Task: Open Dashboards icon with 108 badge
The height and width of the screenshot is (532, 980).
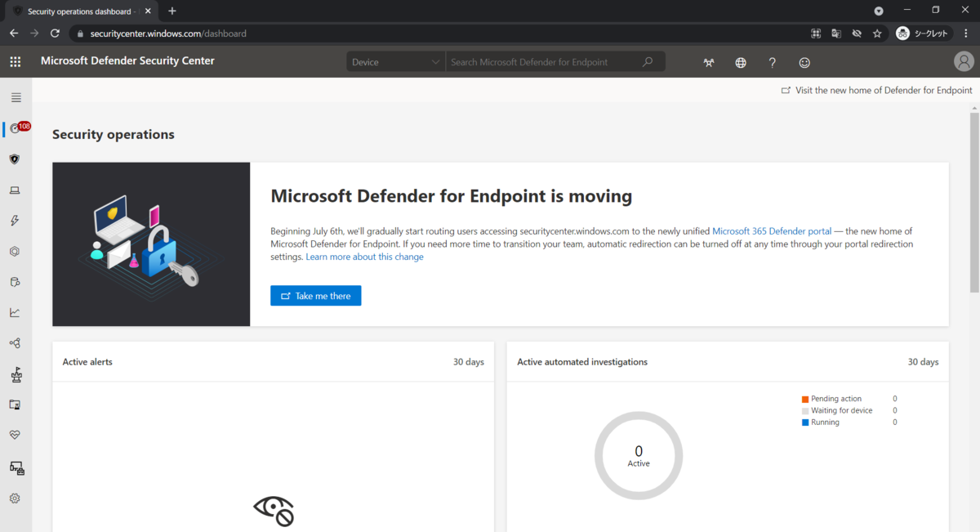Action: [x=16, y=128]
